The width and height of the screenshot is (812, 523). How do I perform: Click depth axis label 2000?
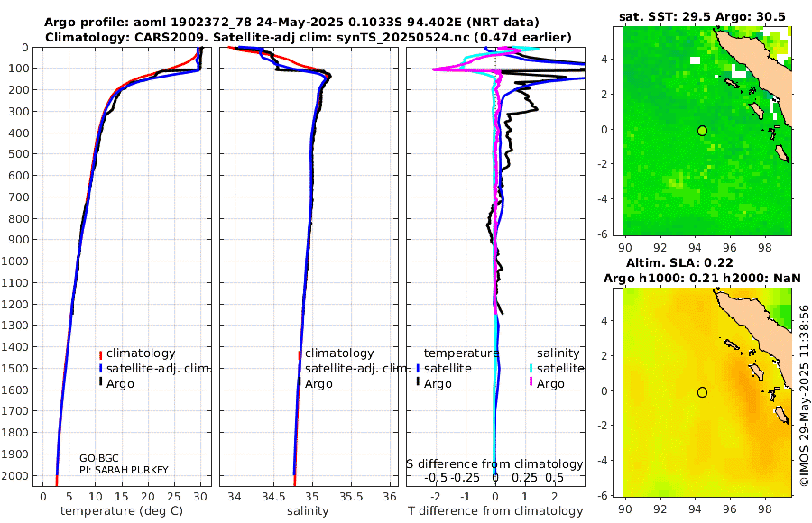coord(16,475)
